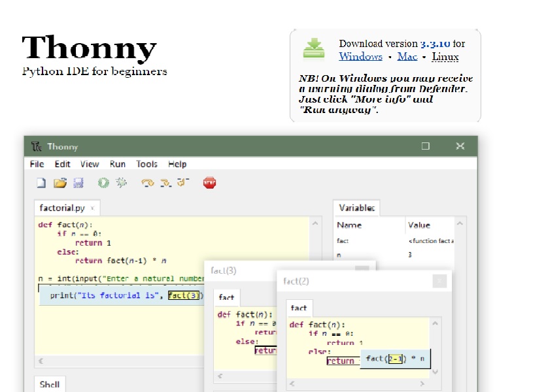Click the Debug bug icon
The width and height of the screenshot is (546, 392).
point(122,182)
